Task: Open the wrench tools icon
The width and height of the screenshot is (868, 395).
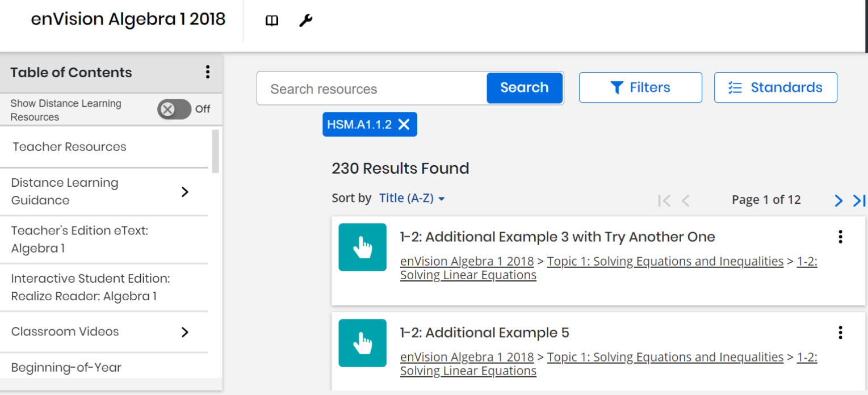Action: 305,21
